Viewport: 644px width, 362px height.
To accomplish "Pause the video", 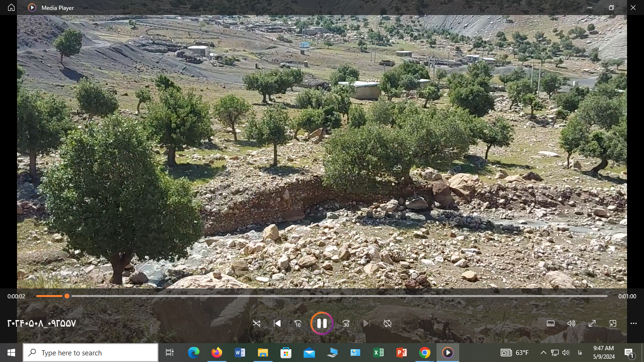I will pyautogui.click(x=322, y=323).
